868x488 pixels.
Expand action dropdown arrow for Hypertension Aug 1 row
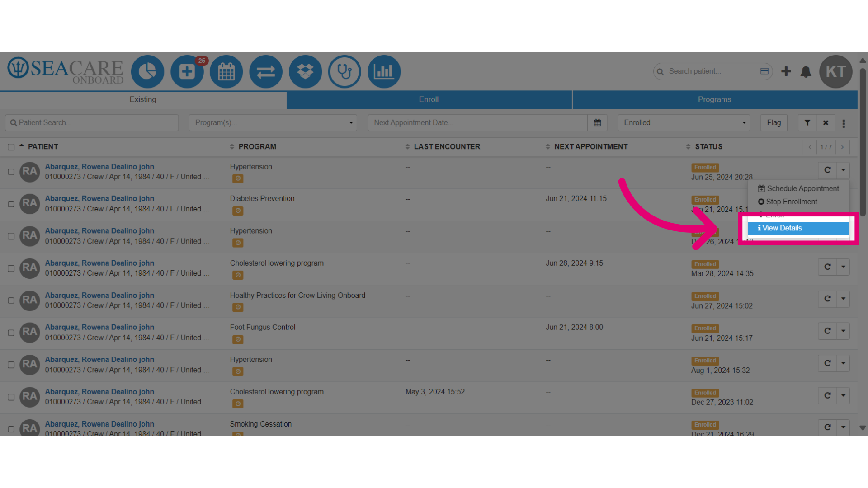point(843,363)
